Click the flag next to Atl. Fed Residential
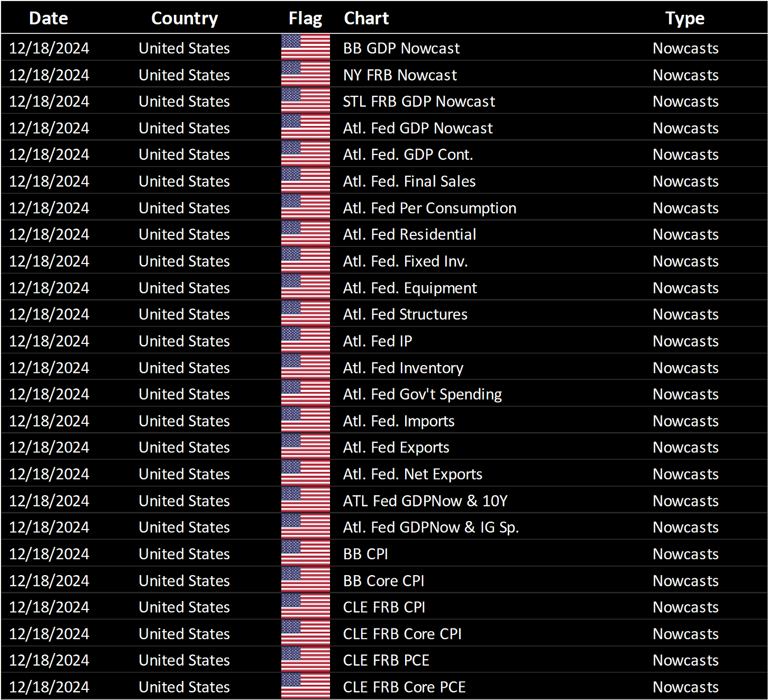This screenshot has height=700, width=770. pos(306,234)
